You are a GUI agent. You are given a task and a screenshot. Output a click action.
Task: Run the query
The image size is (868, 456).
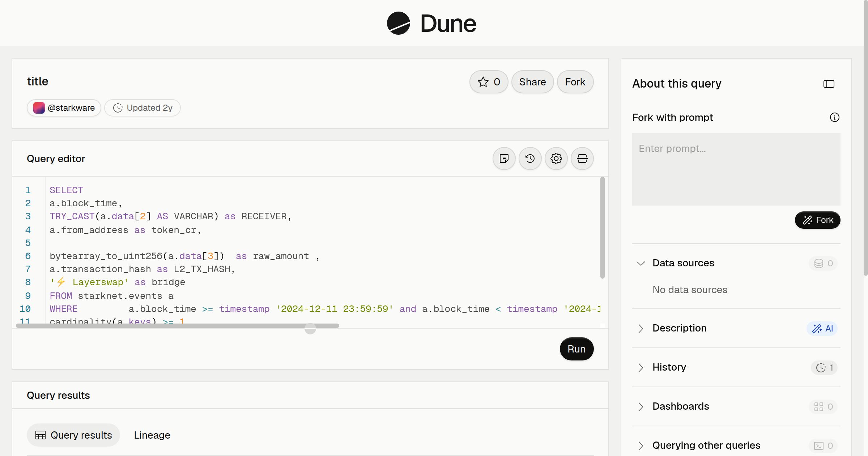(576, 349)
